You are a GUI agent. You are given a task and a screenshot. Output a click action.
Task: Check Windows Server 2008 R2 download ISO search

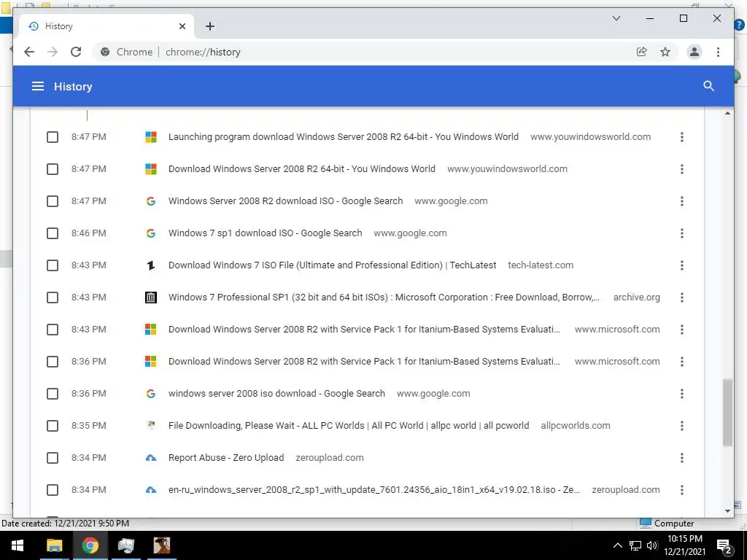pos(53,201)
